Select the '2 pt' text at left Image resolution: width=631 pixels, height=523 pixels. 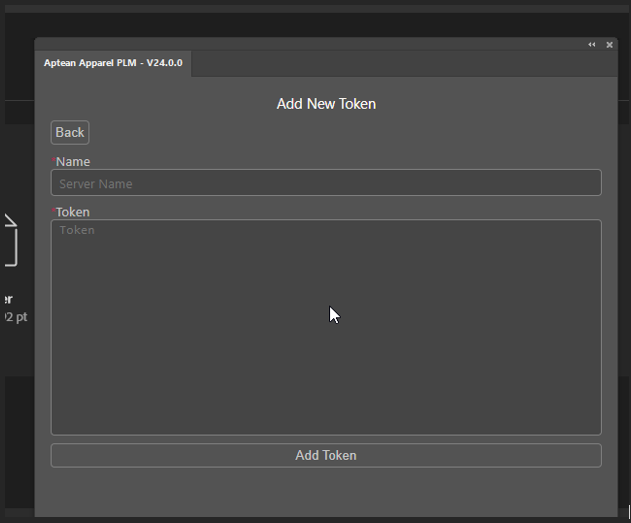(14, 317)
